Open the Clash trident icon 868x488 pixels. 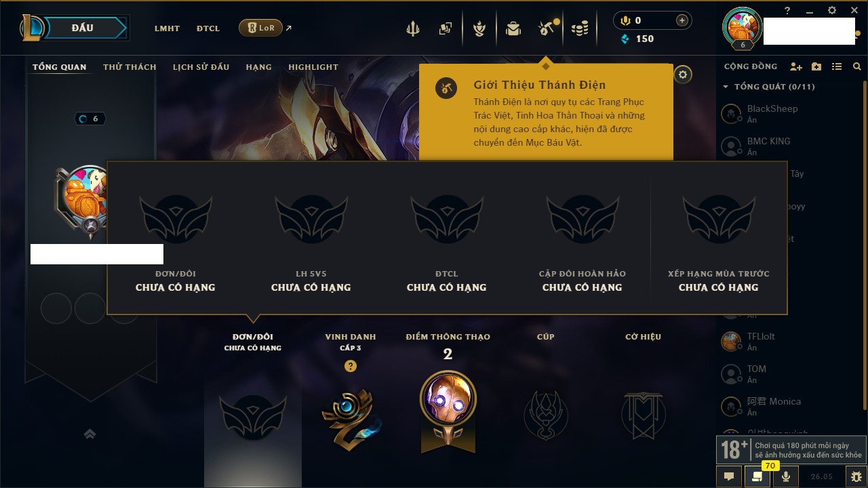[x=412, y=28]
